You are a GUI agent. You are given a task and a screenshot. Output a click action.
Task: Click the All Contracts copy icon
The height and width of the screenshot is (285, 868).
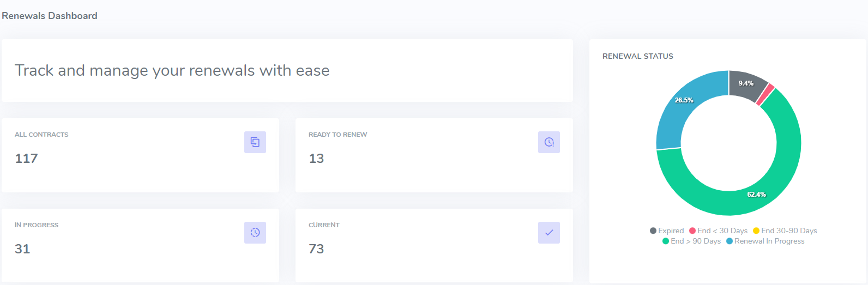255,142
